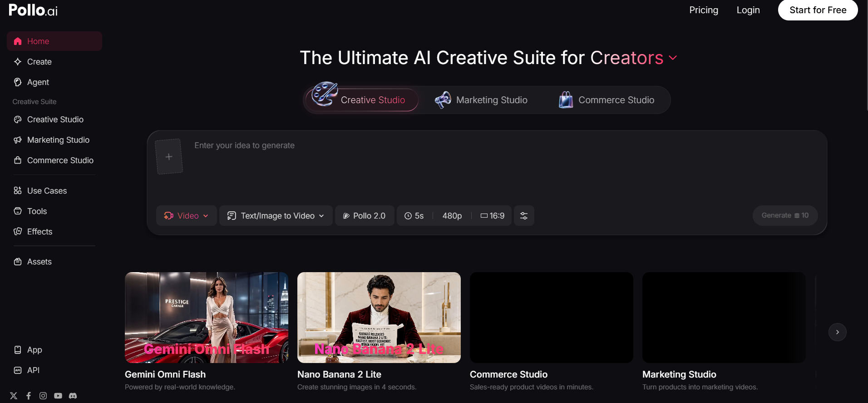
Task: Show next carousel items with arrow
Action: (x=837, y=332)
